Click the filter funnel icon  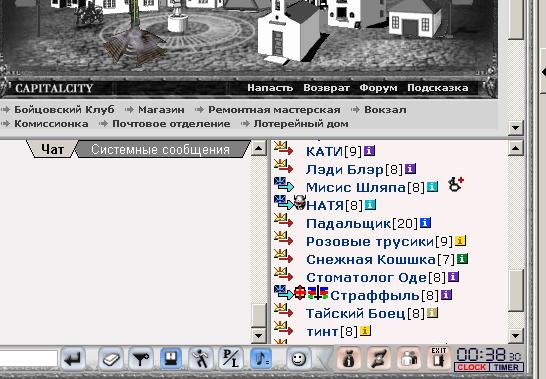pyautogui.click(x=140, y=358)
